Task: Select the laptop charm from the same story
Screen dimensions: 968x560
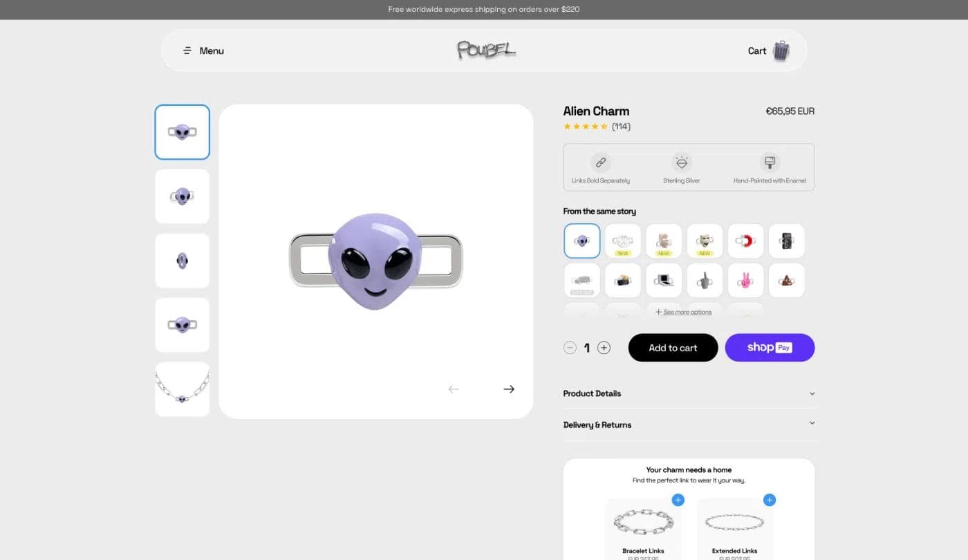Action: pyautogui.click(x=664, y=280)
